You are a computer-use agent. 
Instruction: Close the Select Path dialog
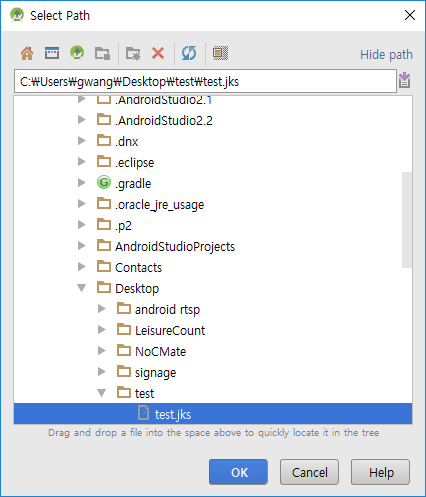pos(410,15)
